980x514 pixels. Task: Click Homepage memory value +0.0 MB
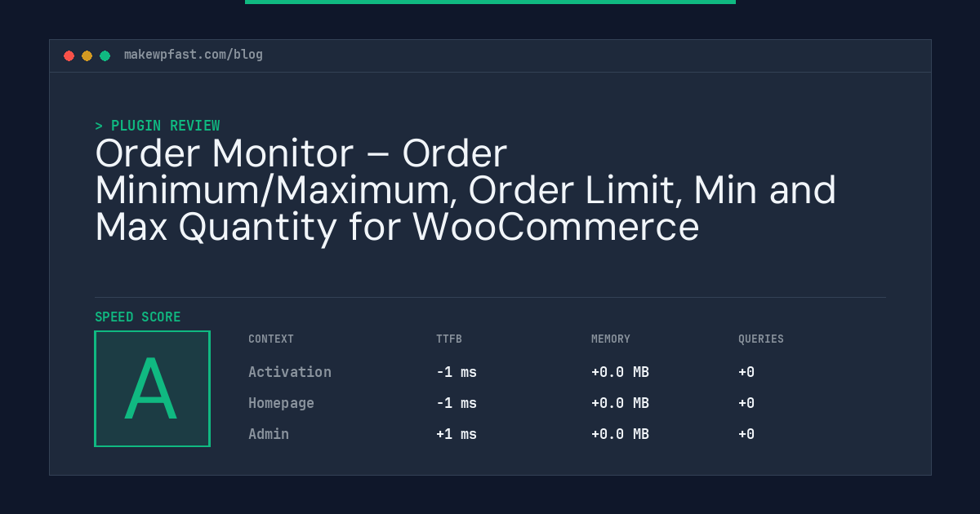(x=620, y=403)
